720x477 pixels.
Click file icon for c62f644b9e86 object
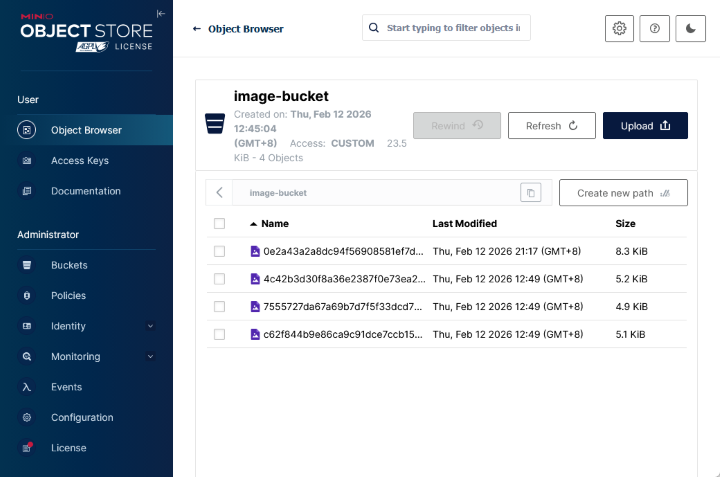click(255, 334)
